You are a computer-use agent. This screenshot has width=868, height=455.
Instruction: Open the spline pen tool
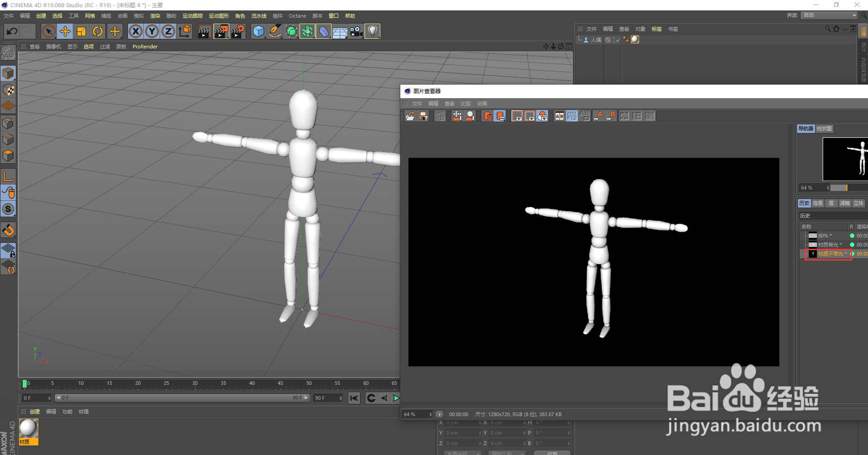point(275,31)
